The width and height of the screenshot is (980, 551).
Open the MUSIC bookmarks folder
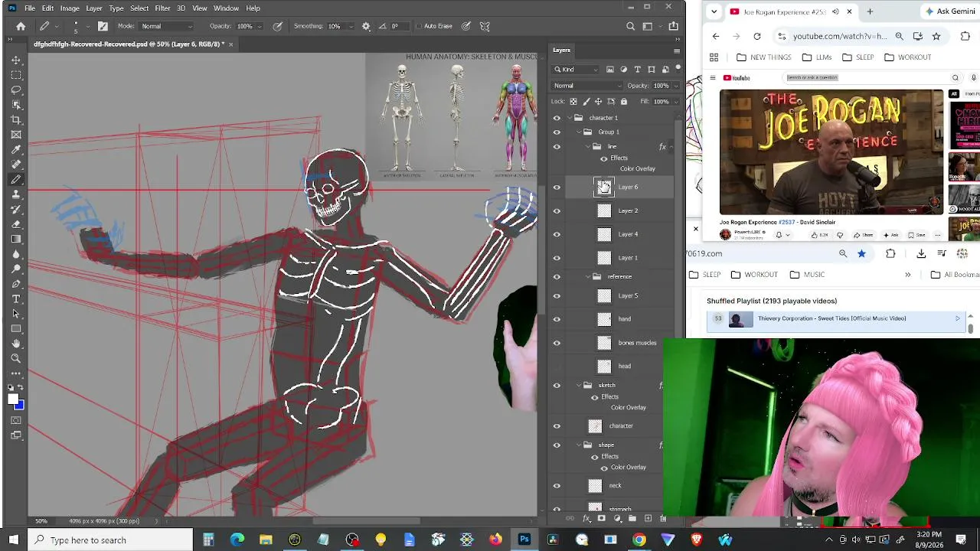pos(807,275)
